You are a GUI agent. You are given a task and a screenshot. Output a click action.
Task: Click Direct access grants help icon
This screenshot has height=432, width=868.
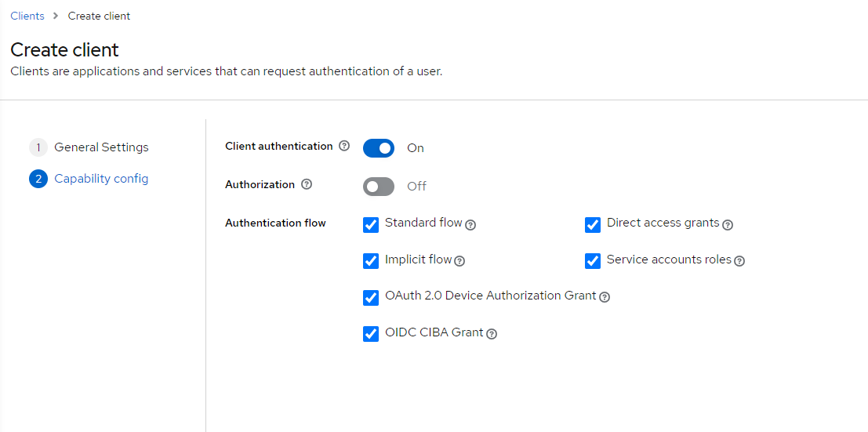[728, 225]
